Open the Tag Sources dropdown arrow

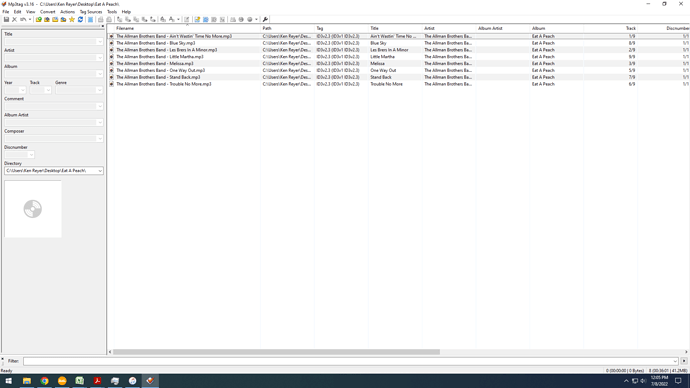pyautogui.click(x=256, y=19)
